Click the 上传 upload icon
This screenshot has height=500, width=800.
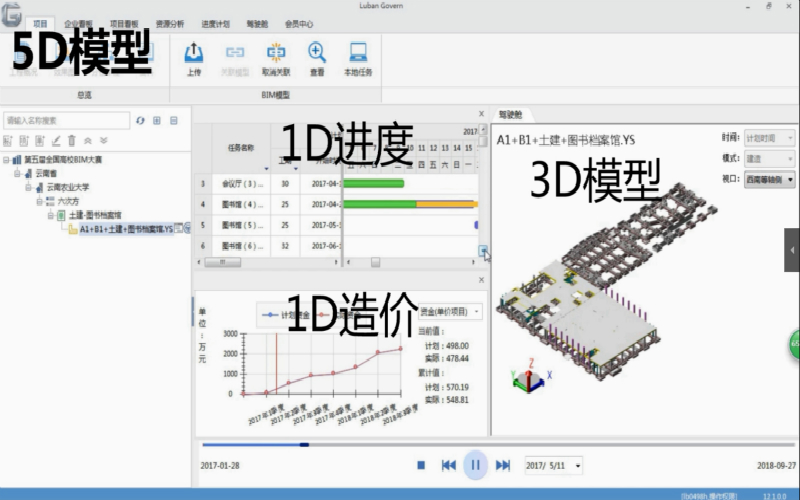(x=194, y=53)
